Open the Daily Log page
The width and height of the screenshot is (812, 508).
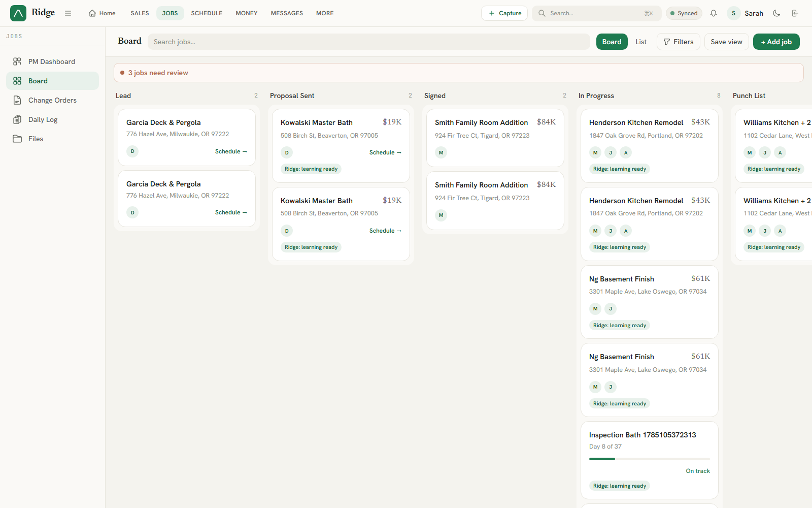(x=52, y=119)
